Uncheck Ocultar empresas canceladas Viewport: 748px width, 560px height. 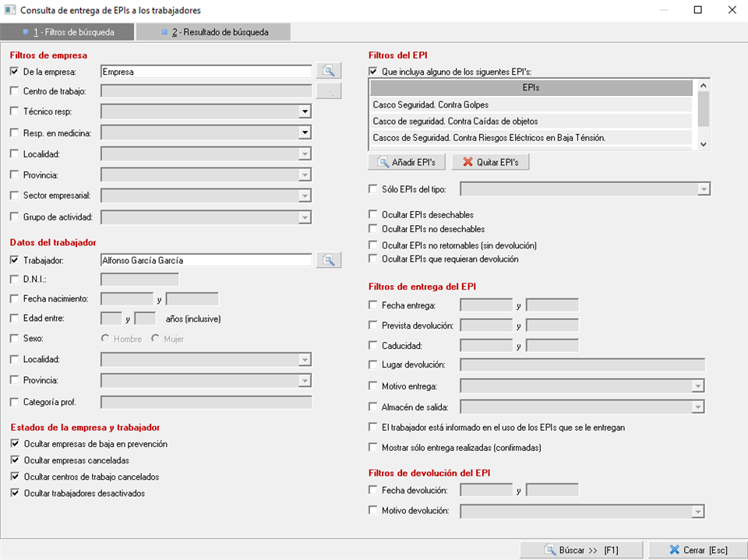coord(15,460)
